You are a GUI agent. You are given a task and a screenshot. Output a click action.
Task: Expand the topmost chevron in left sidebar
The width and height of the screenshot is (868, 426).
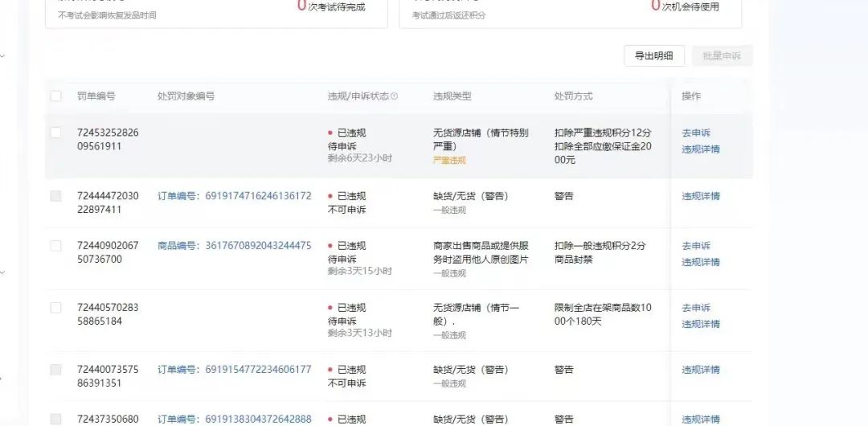(x=2, y=56)
